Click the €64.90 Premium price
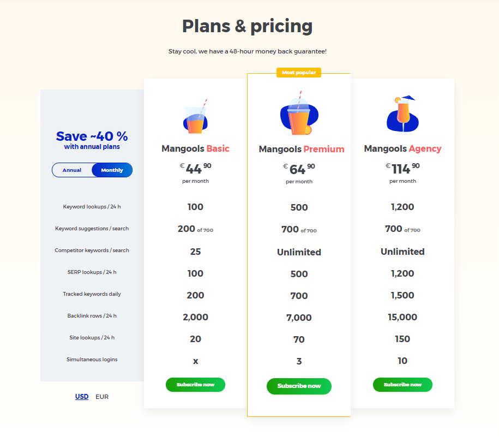 pyautogui.click(x=299, y=169)
